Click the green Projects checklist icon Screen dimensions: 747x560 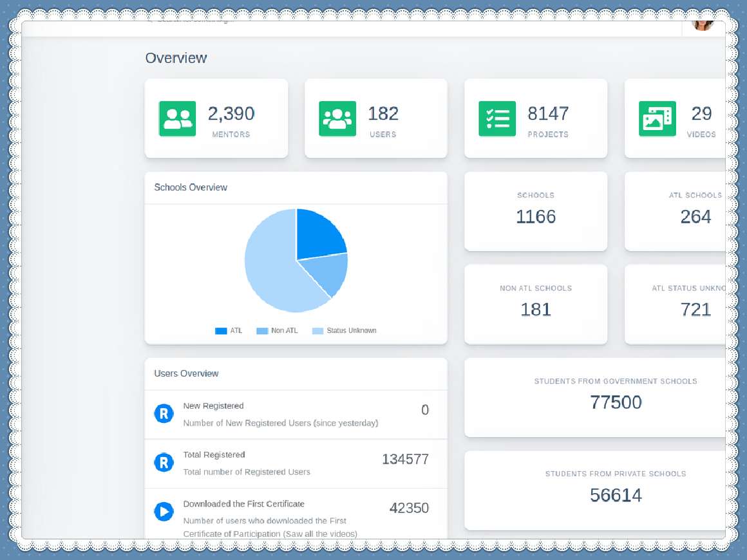pyautogui.click(x=497, y=118)
